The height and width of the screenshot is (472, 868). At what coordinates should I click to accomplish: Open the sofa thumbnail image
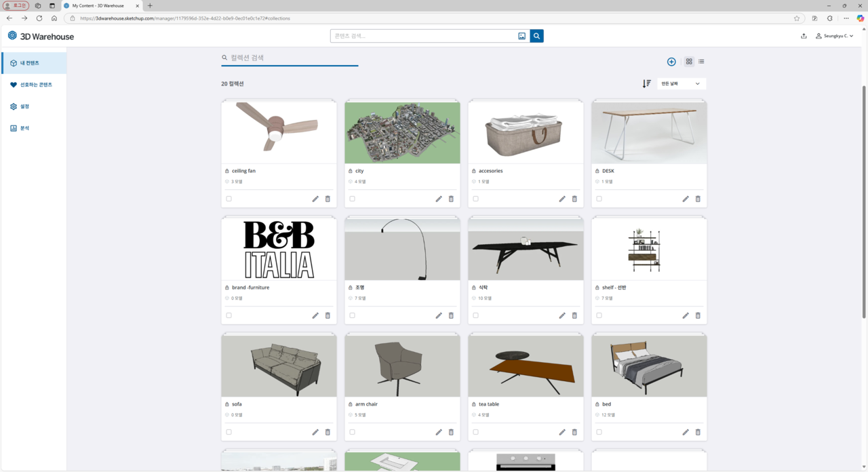pos(279,366)
